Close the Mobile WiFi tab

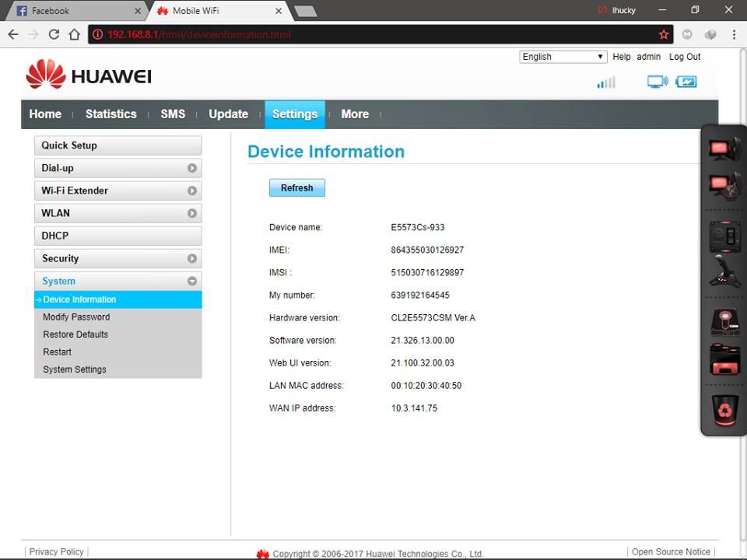[279, 10]
